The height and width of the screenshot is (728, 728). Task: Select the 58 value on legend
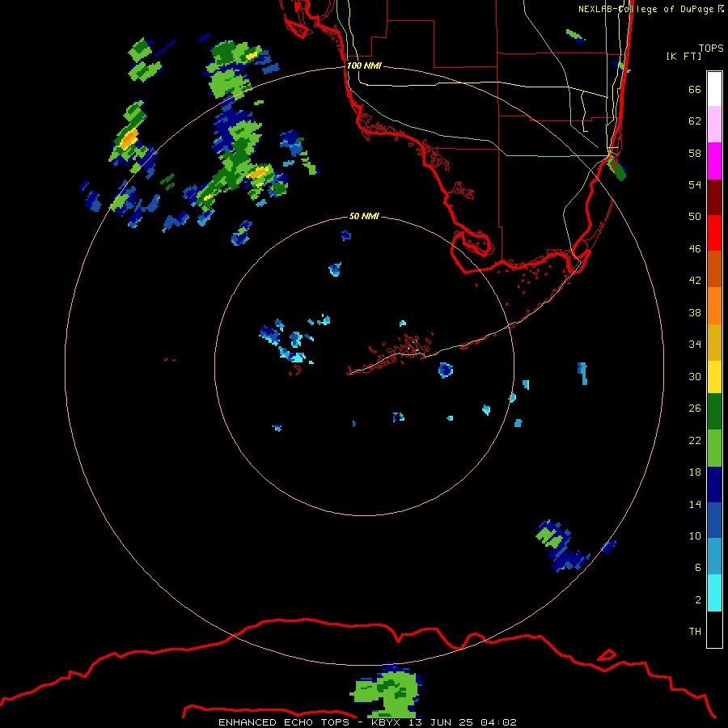[x=695, y=153]
